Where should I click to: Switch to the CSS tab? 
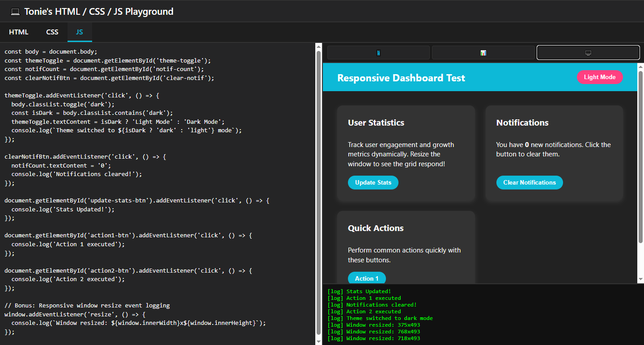(52, 32)
